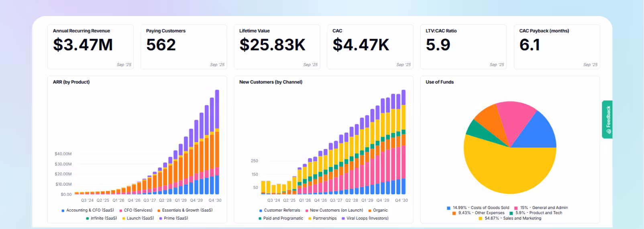Click the ARR (by Product) chart title
The width and height of the screenshot is (644, 229).
[x=71, y=82]
